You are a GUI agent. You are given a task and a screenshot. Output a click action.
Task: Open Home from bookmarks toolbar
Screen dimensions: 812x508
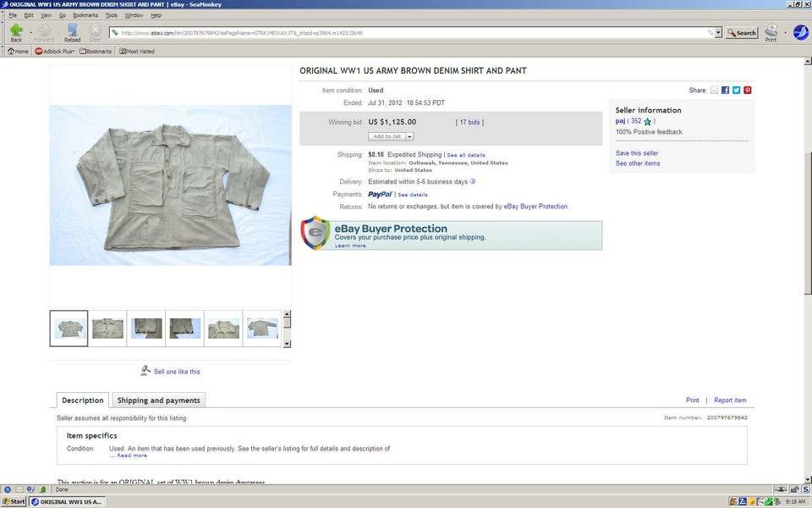click(18, 52)
